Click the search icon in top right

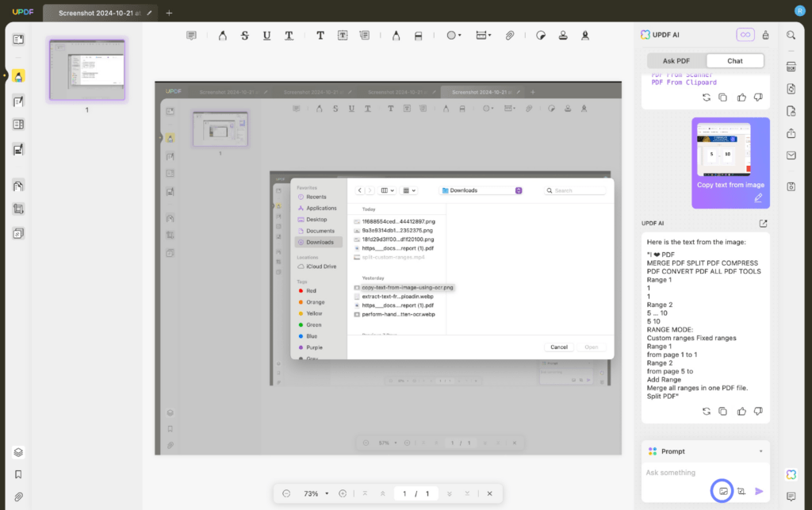coord(791,35)
